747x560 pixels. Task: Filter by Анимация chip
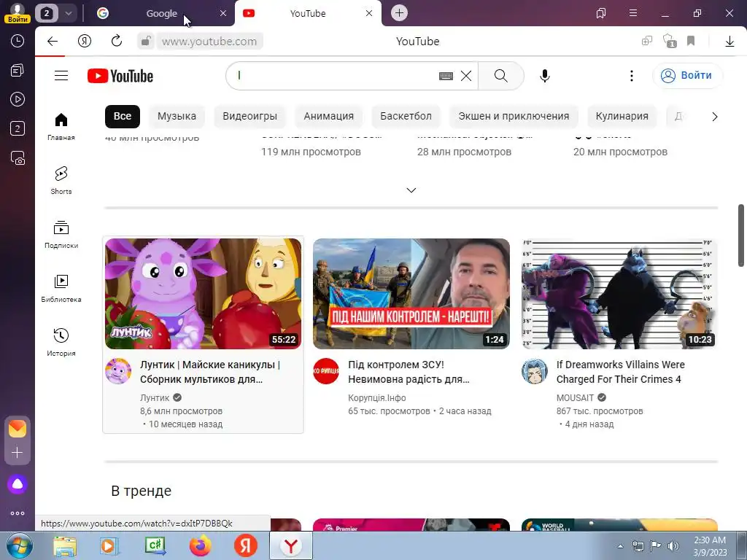pyautogui.click(x=329, y=116)
